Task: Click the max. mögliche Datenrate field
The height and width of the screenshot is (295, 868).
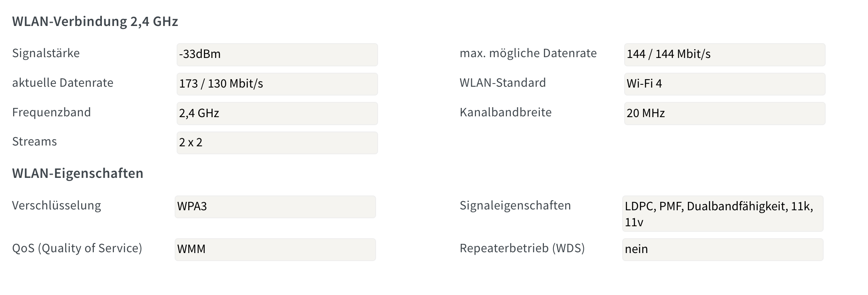Action: coord(724,55)
